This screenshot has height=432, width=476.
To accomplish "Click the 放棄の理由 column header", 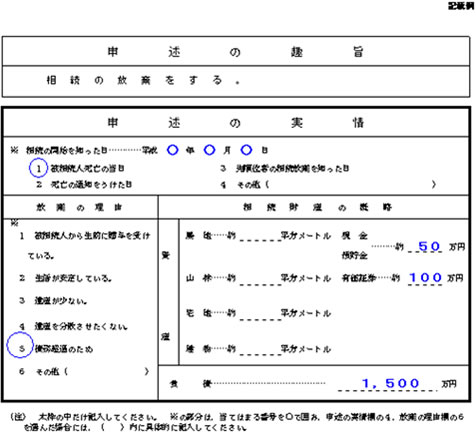I will pyautogui.click(x=80, y=207).
